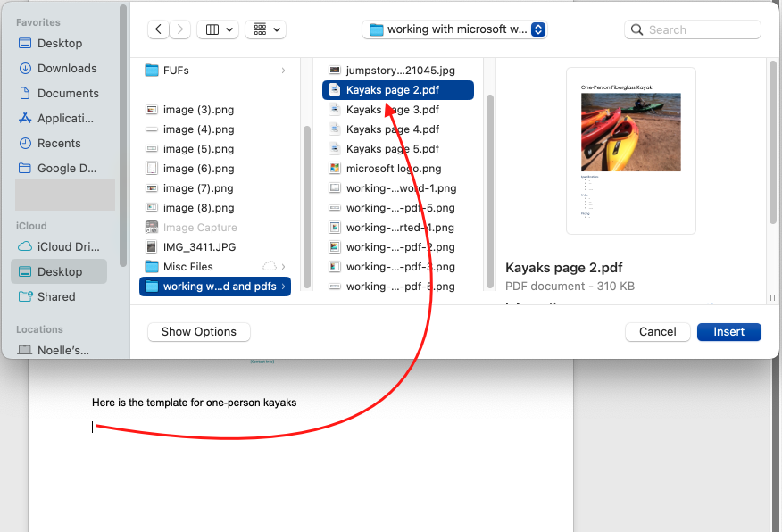Go forward with the right chevron button
Viewport: 782px width, 532px height.
180,29
